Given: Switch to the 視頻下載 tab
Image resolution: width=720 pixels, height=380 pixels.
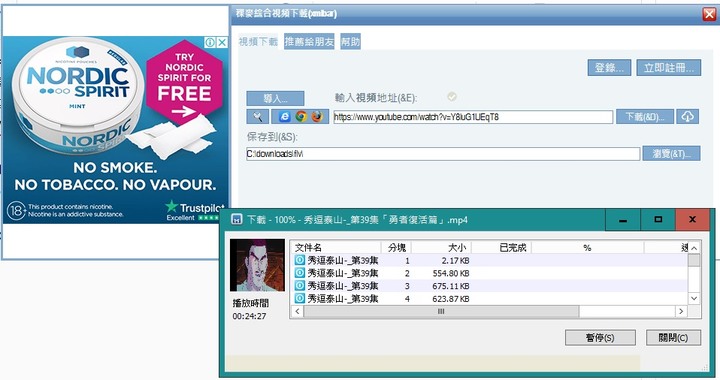Looking at the screenshot, I should [x=258, y=42].
